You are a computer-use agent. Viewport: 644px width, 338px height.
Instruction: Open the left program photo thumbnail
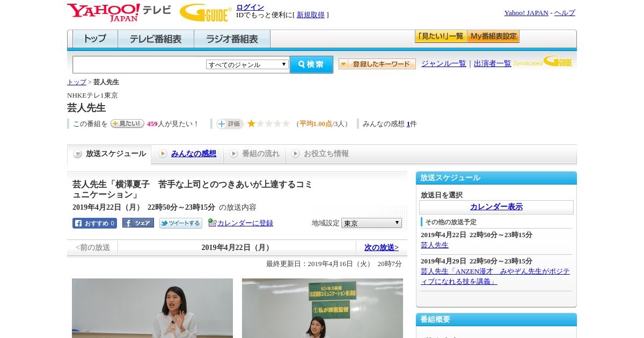152,308
